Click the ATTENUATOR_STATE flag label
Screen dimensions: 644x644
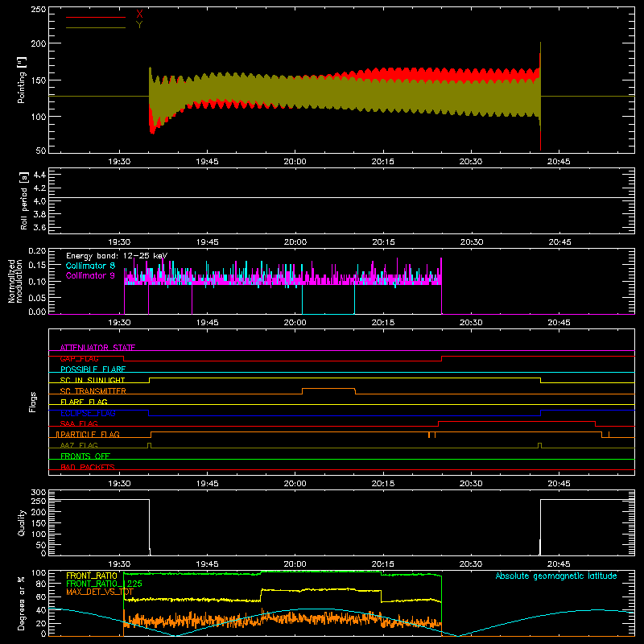pos(97,348)
